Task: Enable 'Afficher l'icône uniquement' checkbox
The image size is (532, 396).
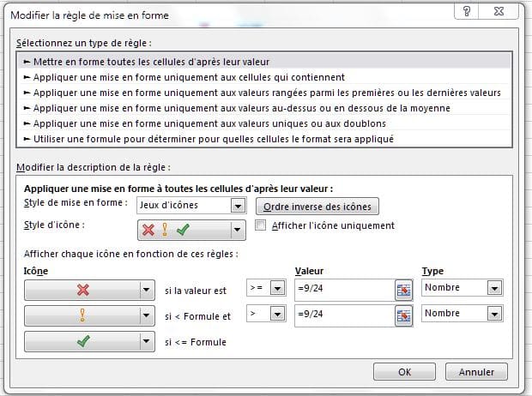Action: click(x=262, y=226)
